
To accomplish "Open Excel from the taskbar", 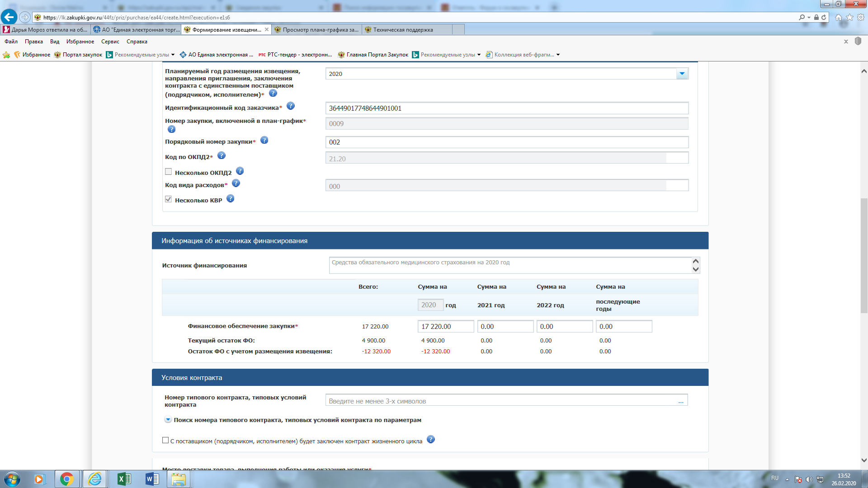I will pyautogui.click(x=124, y=479).
